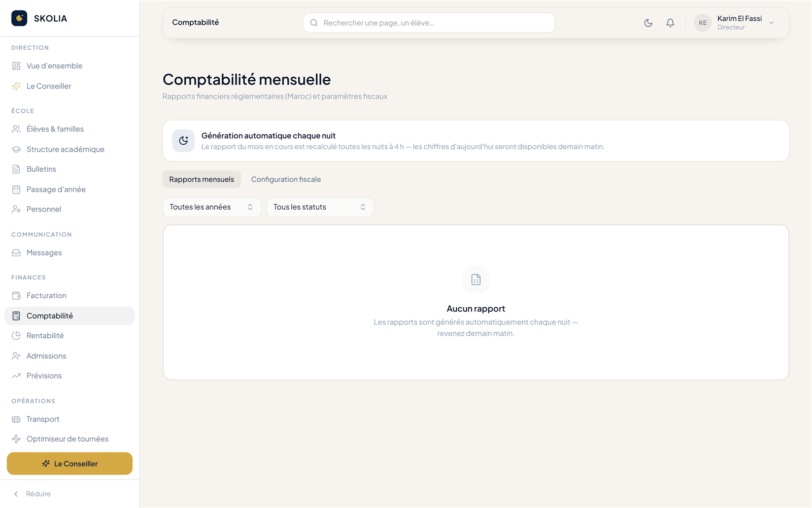The image size is (812, 508).
Task: Open Optimiseur de tournées page
Action: (70, 439)
